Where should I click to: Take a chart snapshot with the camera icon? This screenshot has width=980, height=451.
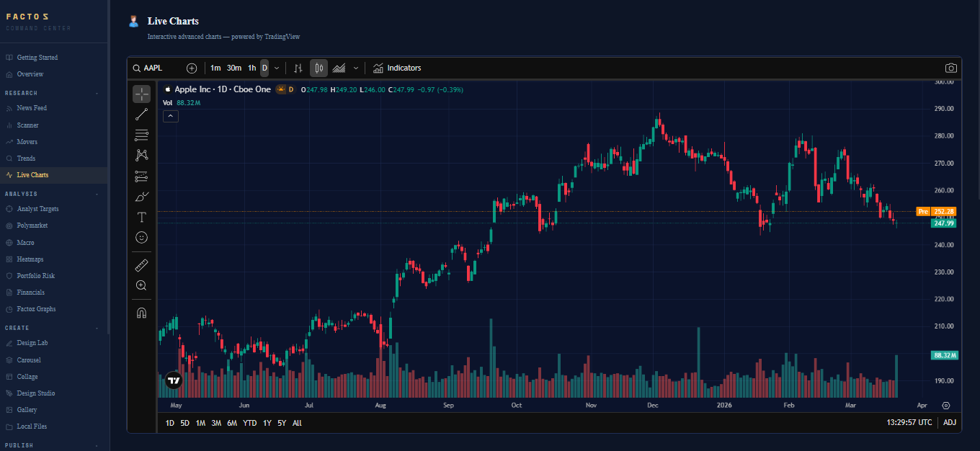(950, 68)
